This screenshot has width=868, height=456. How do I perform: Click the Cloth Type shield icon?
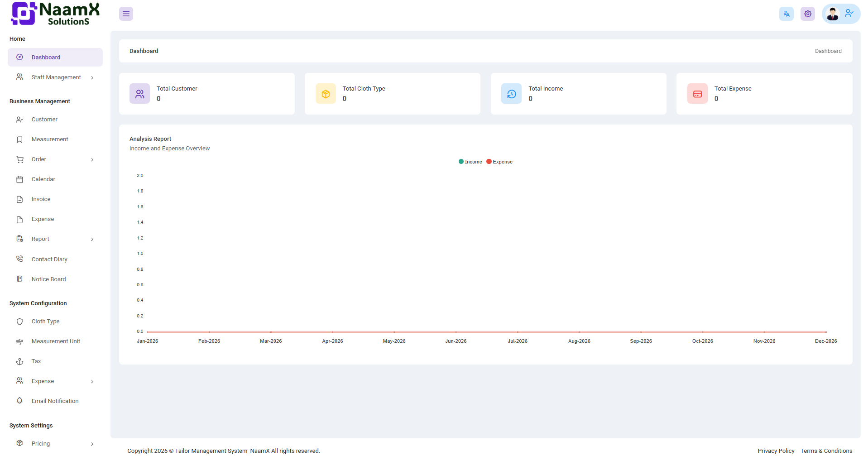19,322
